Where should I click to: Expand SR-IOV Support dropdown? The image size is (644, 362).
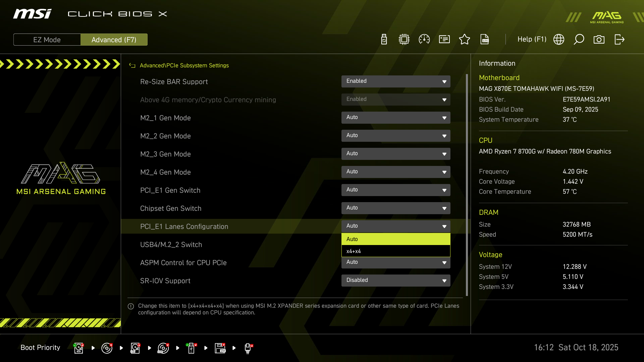pos(396,281)
